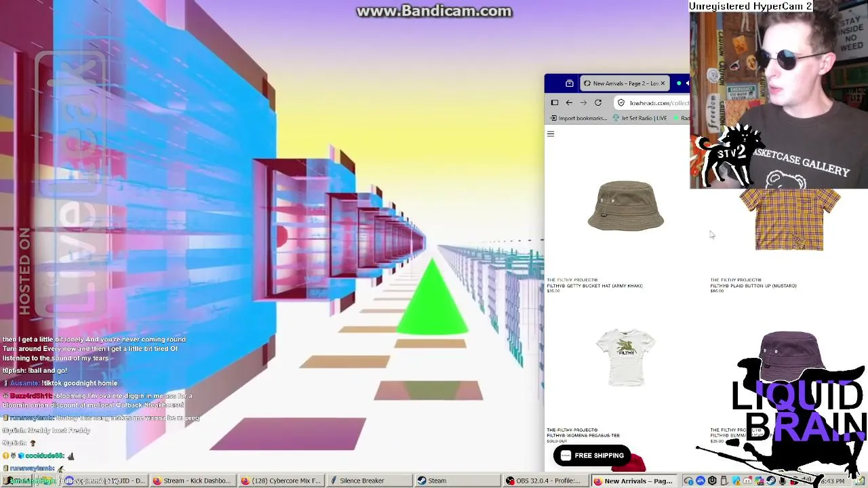View the mustard plaid button up image
The width and height of the screenshot is (868, 488).
click(789, 220)
